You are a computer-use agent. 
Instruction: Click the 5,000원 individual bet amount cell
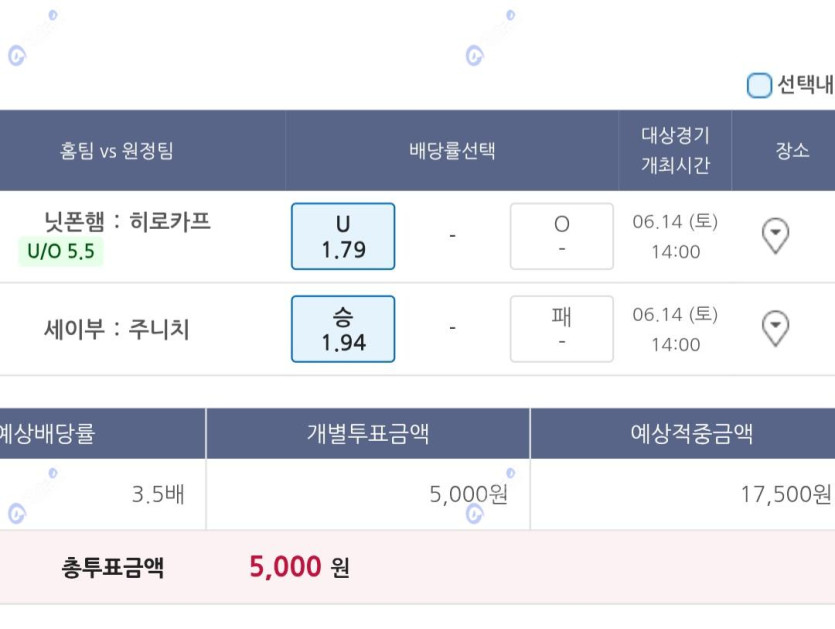tap(368, 494)
